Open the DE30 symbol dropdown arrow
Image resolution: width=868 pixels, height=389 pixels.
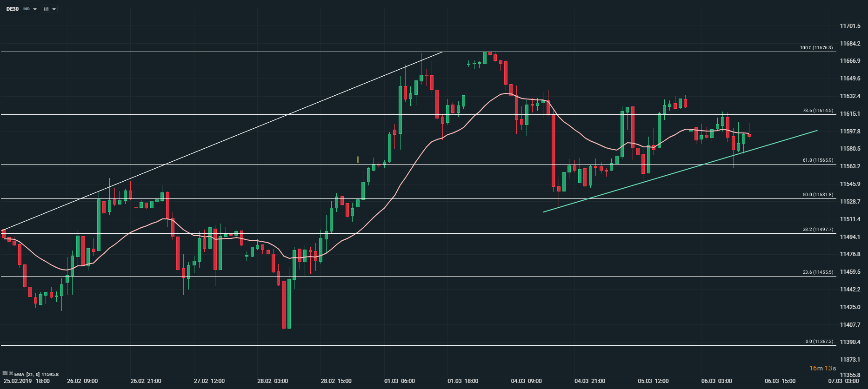(x=35, y=9)
